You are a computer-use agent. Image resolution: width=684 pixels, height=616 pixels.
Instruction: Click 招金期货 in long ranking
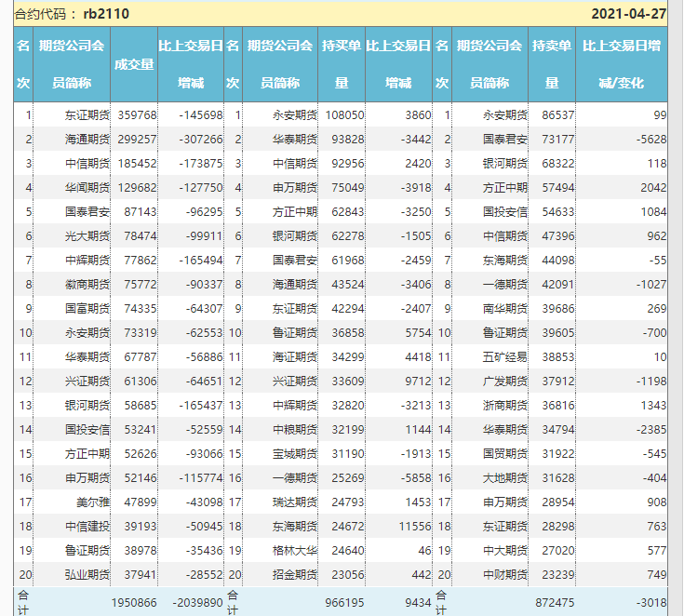point(295,575)
